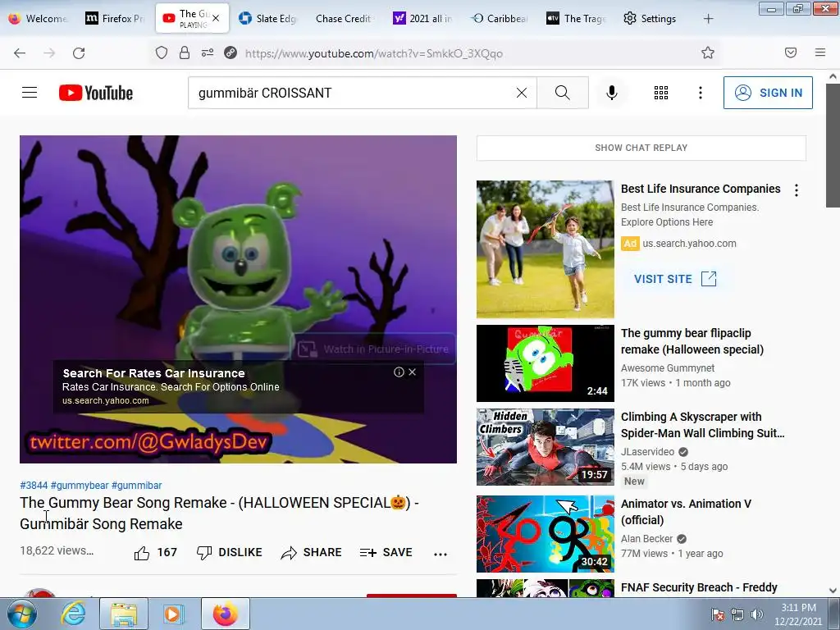The width and height of the screenshot is (840, 630).
Task: Switch to the Welcome tab
Action: pos(38,18)
